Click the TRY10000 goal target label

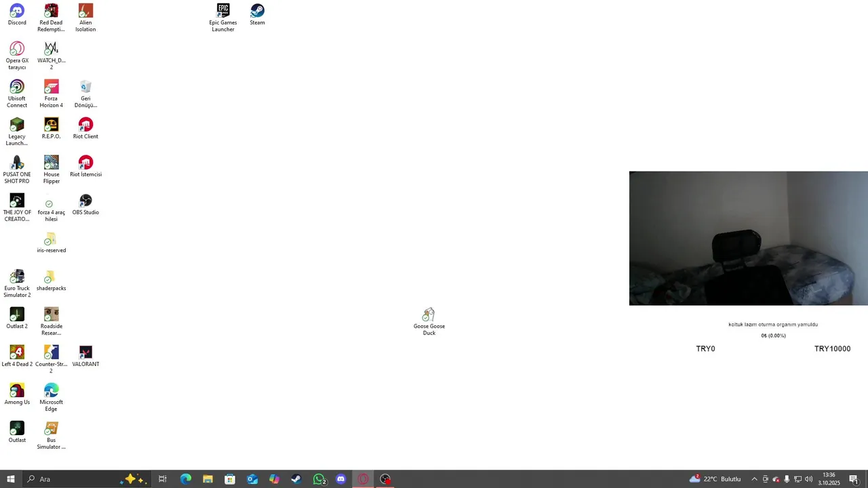[832, 348]
